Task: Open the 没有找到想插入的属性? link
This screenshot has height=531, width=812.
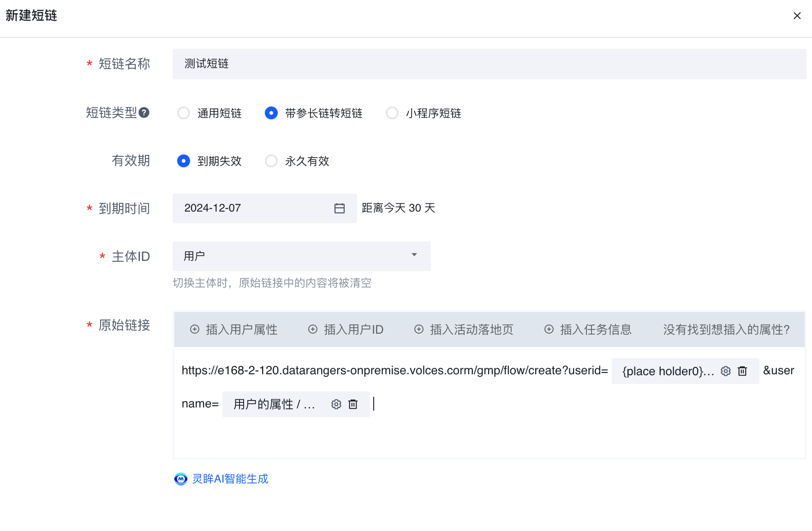Action: [726, 330]
